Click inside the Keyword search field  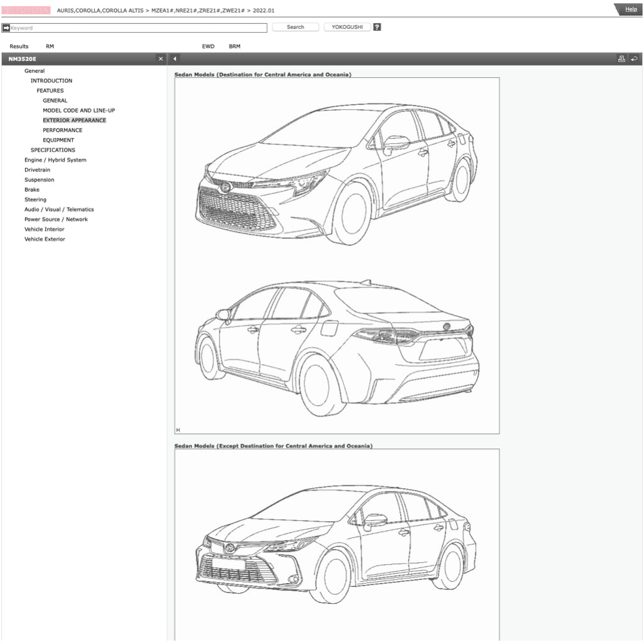[135, 27]
